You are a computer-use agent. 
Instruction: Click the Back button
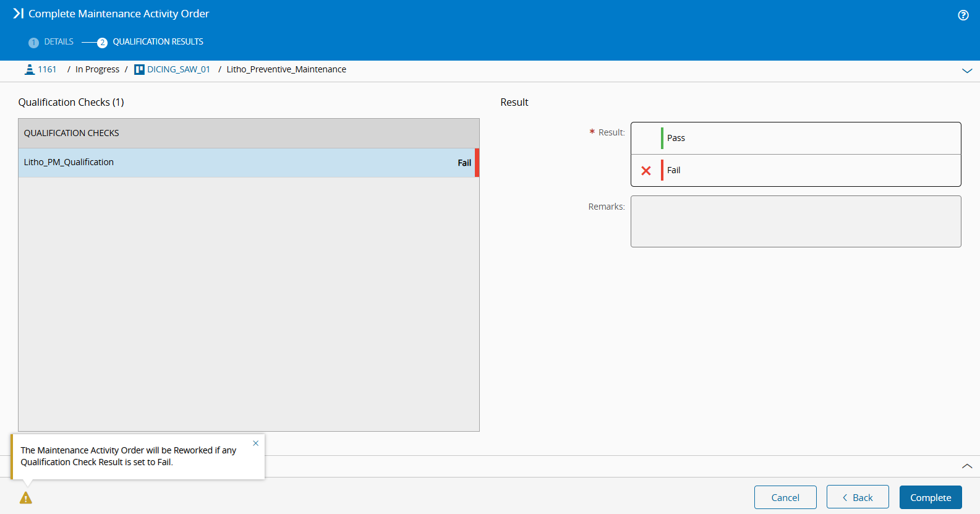coord(858,497)
